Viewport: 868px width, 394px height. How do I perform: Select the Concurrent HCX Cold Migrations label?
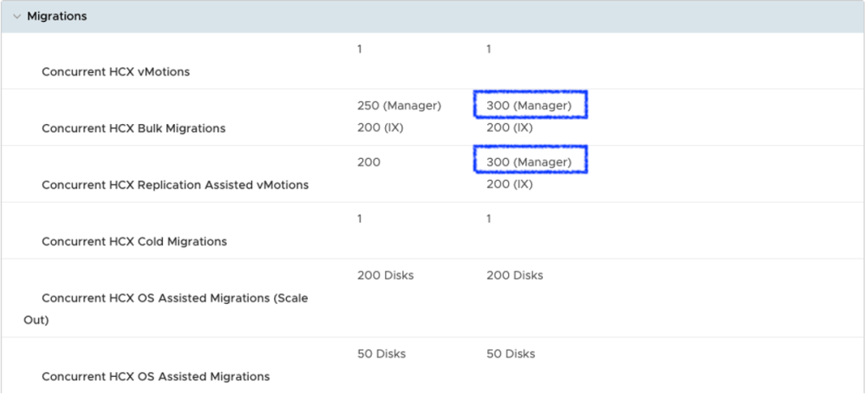click(134, 241)
